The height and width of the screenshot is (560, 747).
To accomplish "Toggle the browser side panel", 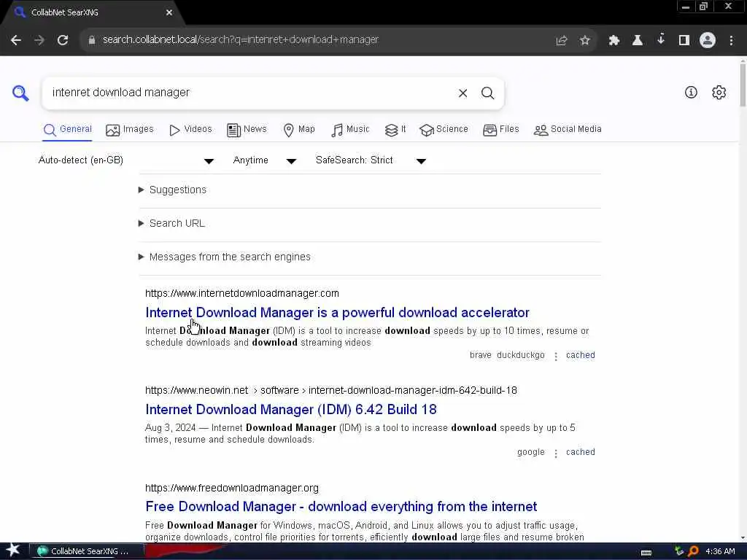I will tap(684, 41).
